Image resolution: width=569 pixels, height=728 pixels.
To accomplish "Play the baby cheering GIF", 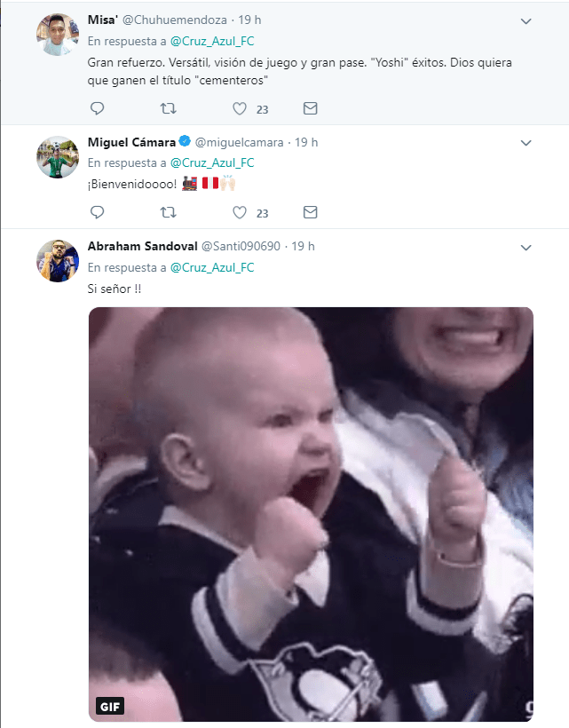I will click(311, 514).
